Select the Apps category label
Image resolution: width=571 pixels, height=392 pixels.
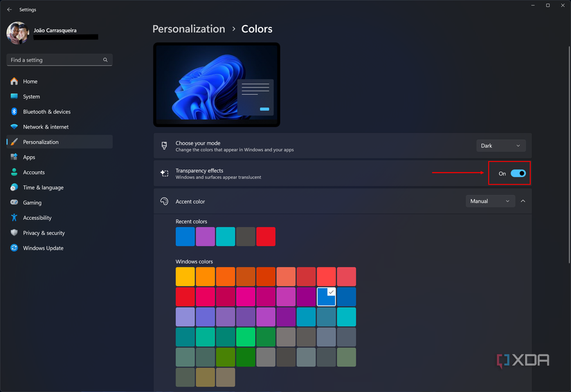coord(29,158)
